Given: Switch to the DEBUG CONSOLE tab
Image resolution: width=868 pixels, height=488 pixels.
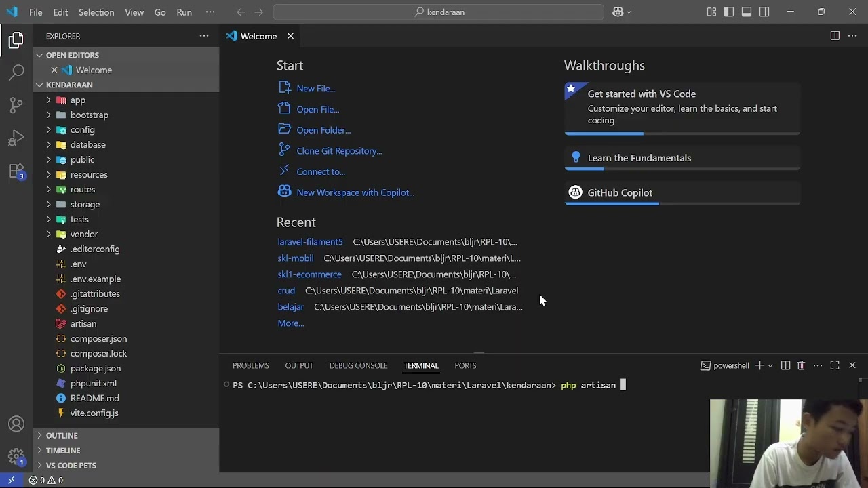Looking at the screenshot, I should coord(358,365).
